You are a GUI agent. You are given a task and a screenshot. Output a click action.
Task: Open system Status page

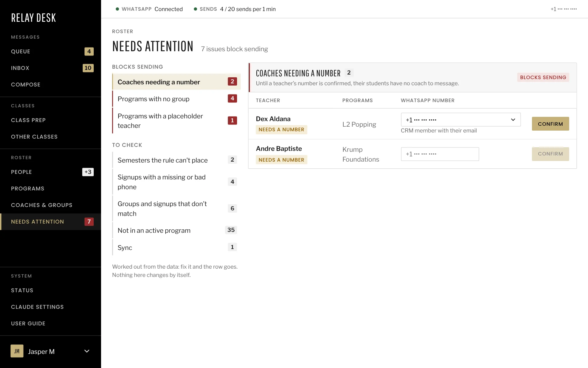51,290
